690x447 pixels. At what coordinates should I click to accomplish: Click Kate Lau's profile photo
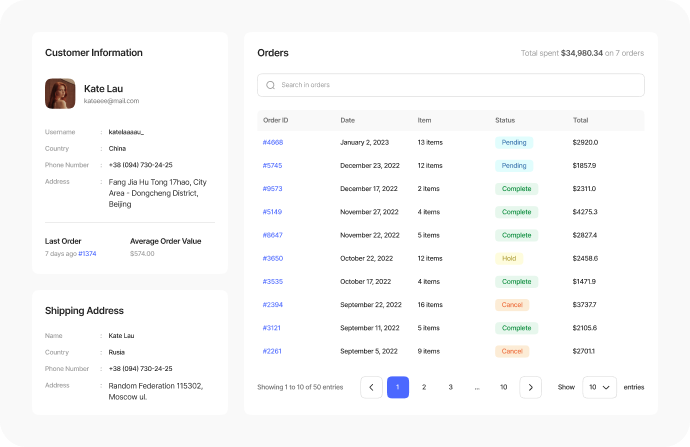pyautogui.click(x=60, y=94)
